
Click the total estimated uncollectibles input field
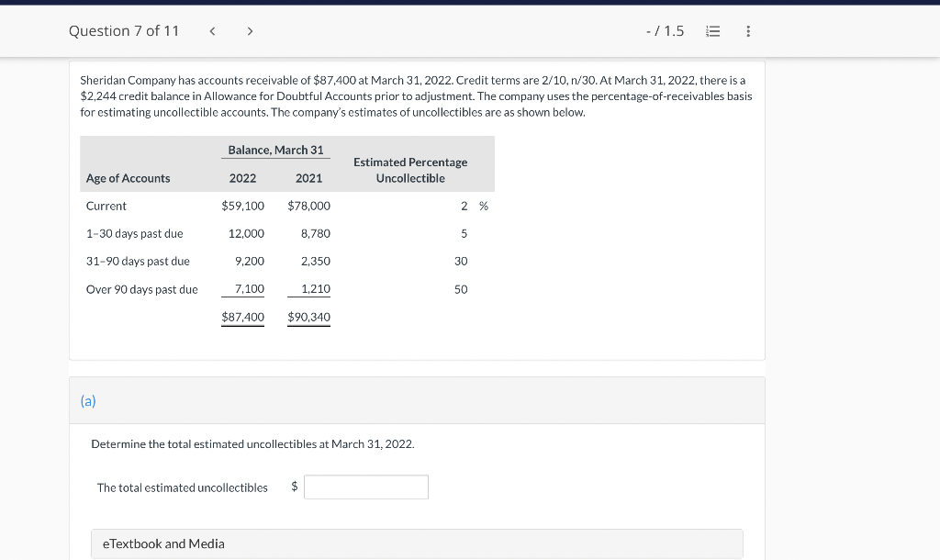[366, 487]
